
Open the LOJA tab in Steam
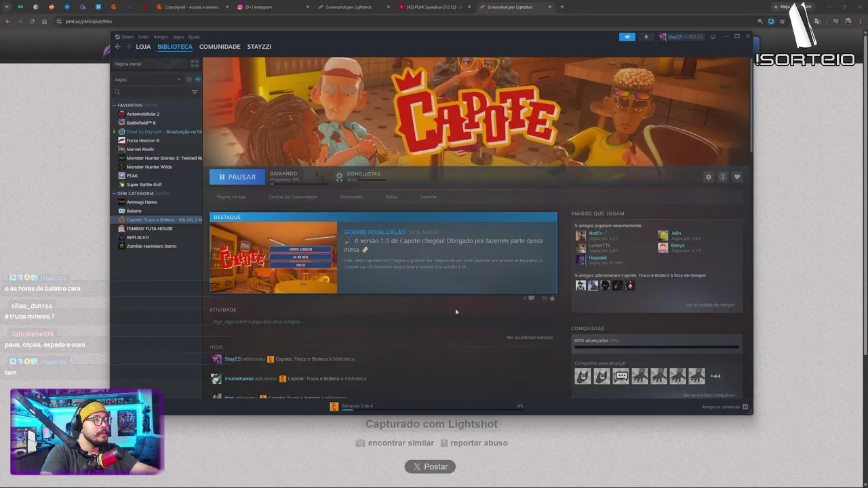[143, 47]
